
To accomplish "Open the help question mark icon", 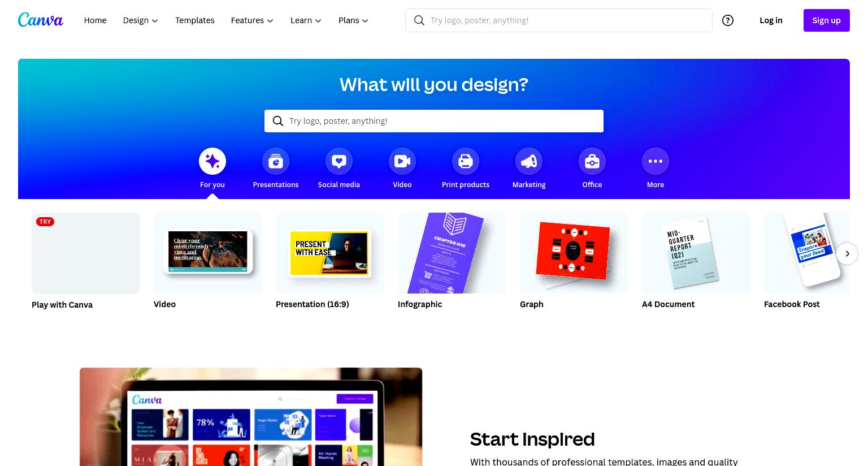I will coord(728,20).
